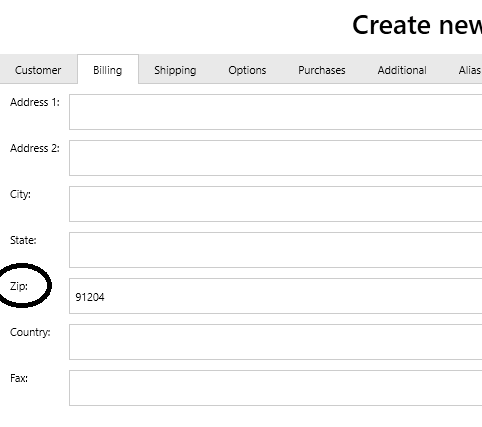The width and height of the screenshot is (482, 427).
Task: Click the Zip field containing 91204
Action: (276, 296)
